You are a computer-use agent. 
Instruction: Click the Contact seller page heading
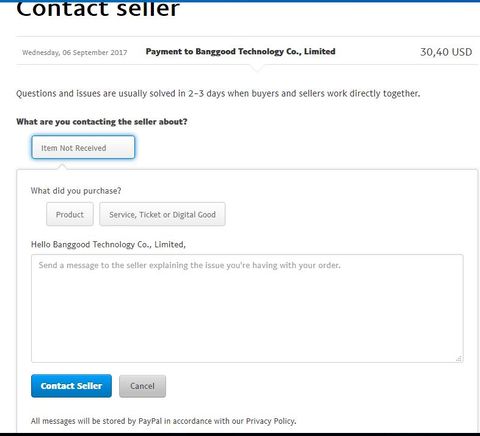(98, 9)
